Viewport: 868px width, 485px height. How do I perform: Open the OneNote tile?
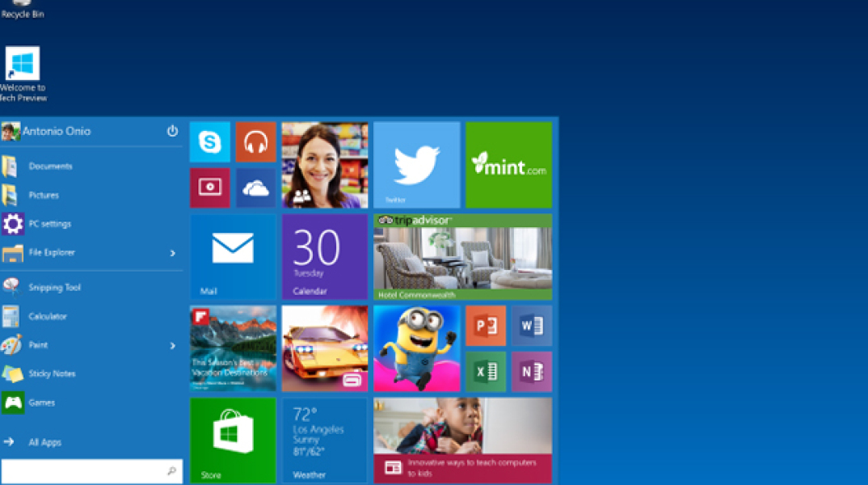[531, 372]
